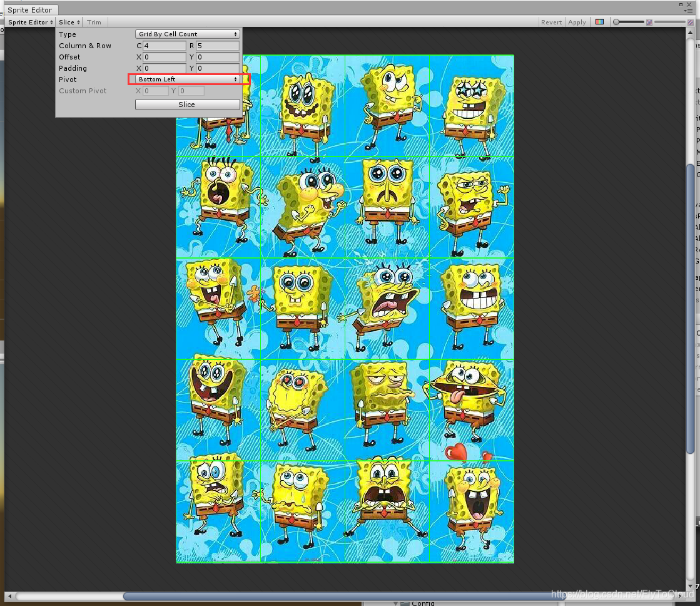Close the Sprite Editor window
Screen dimensions: 700x606
[x=689, y=4]
